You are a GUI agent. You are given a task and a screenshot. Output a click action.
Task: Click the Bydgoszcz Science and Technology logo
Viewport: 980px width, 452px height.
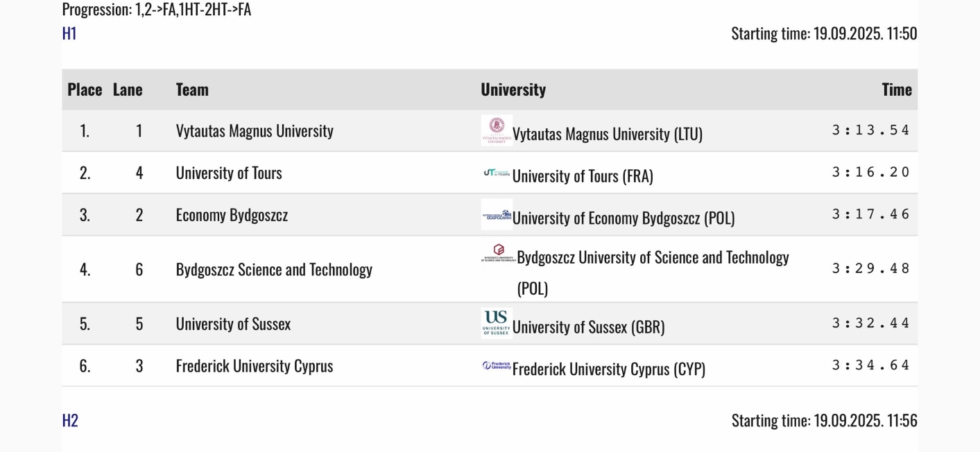[x=498, y=254]
